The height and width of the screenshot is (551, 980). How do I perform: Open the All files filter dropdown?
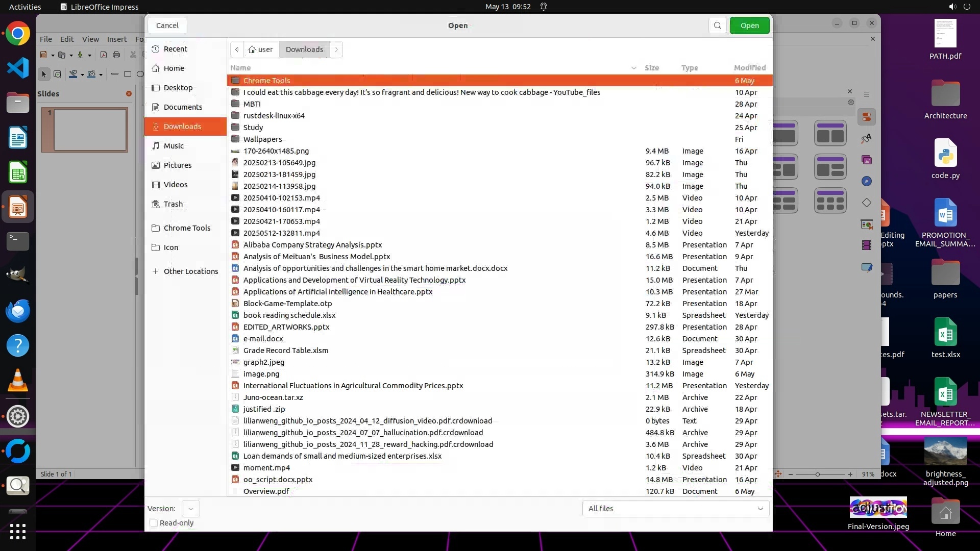tap(675, 509)
